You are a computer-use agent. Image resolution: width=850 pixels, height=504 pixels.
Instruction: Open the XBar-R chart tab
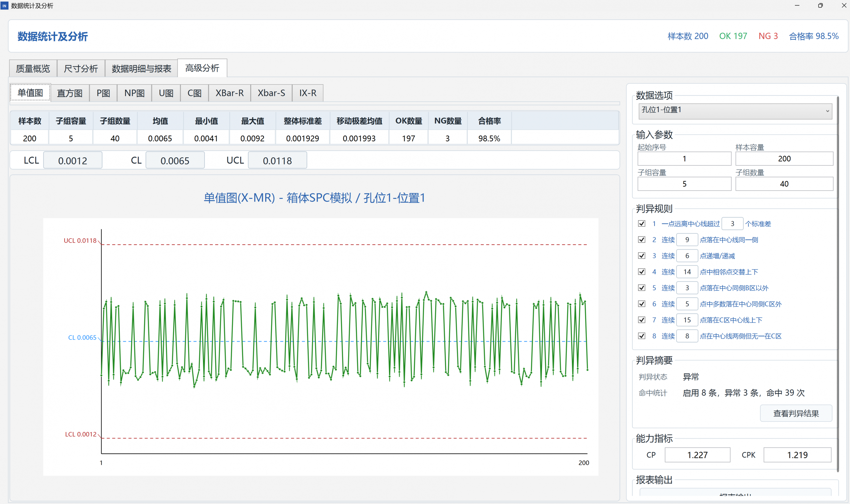point(230,93)
